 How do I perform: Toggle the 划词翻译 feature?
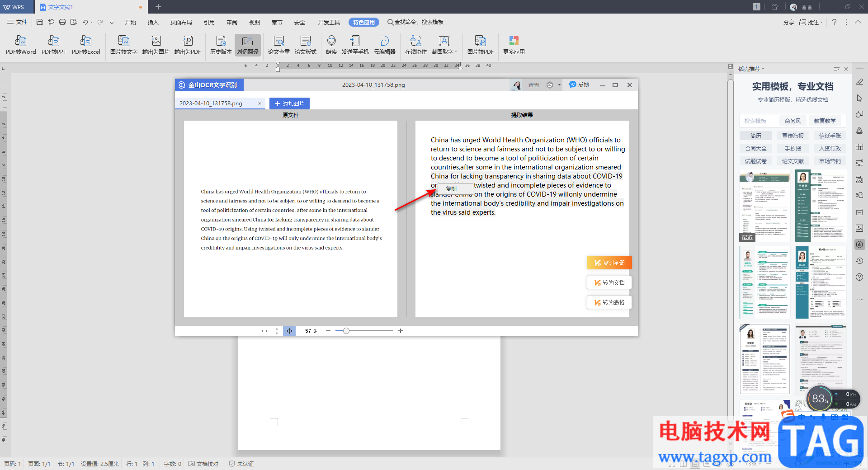pyautogui.click(x=248, y=45)
